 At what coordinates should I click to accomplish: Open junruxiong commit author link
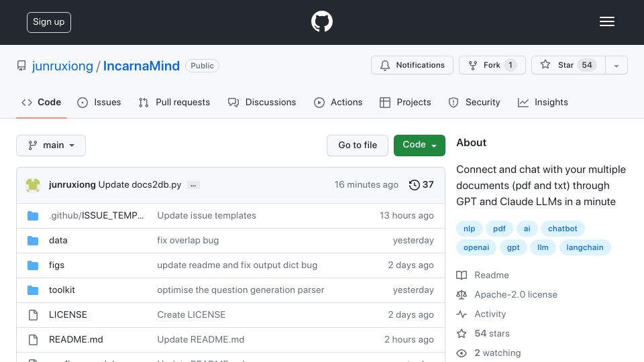coord(72,185)
